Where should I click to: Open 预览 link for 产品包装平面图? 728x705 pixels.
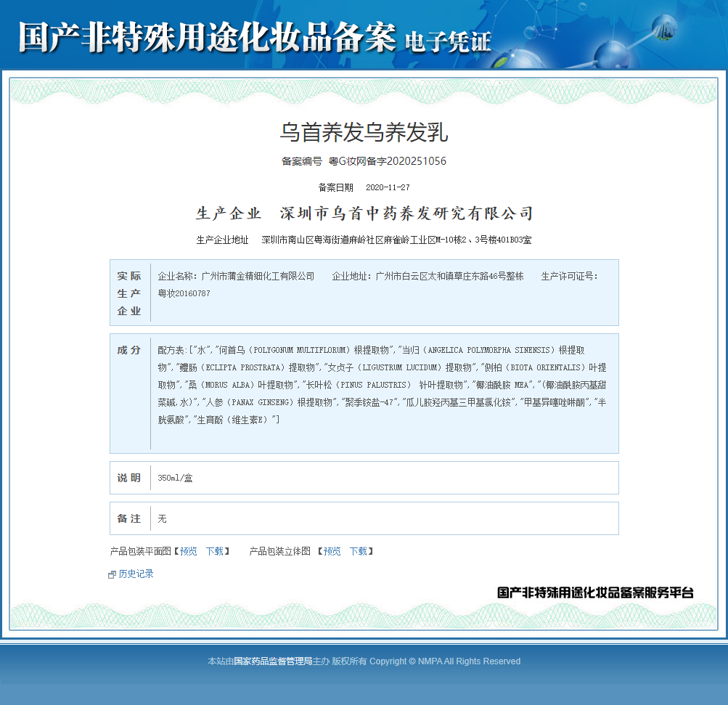pos(189,551)
